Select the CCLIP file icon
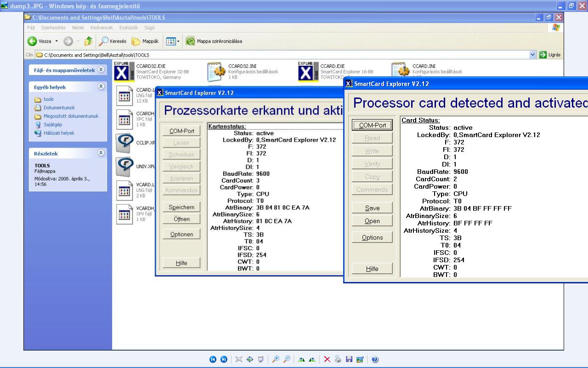Viewport: 588px width, 368px height. pos(124,143)
